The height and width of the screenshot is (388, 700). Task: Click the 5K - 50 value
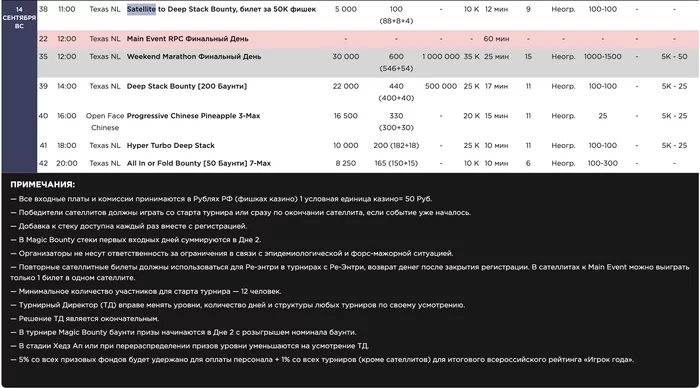[674, 57]
